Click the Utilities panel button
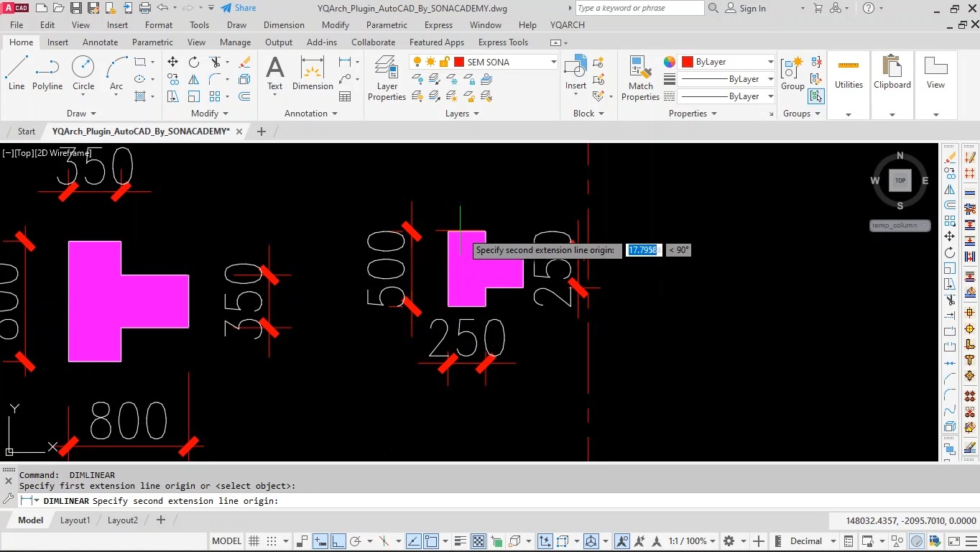 [x=849, y=85]
